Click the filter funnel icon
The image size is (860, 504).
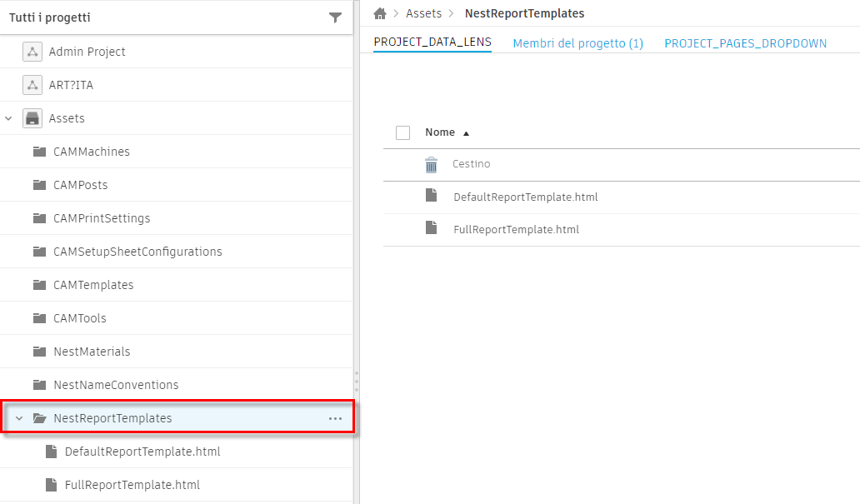coord(335,17)
